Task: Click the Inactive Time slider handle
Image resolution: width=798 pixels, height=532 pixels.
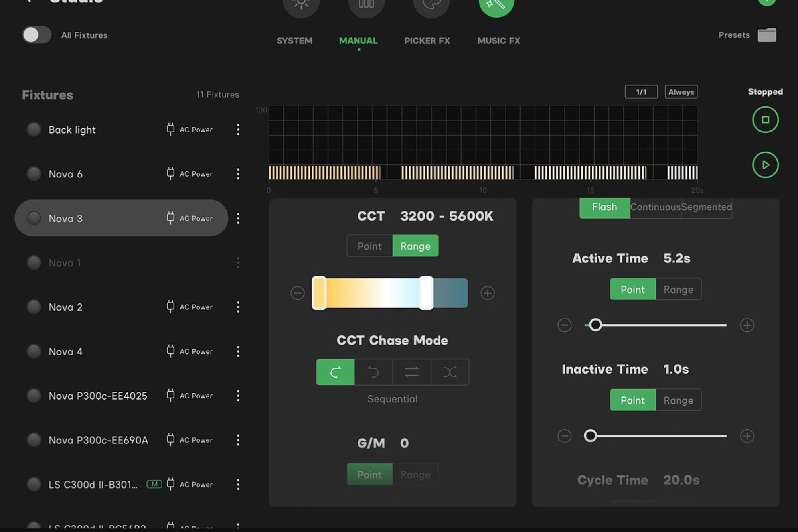Action: (591, 436)
